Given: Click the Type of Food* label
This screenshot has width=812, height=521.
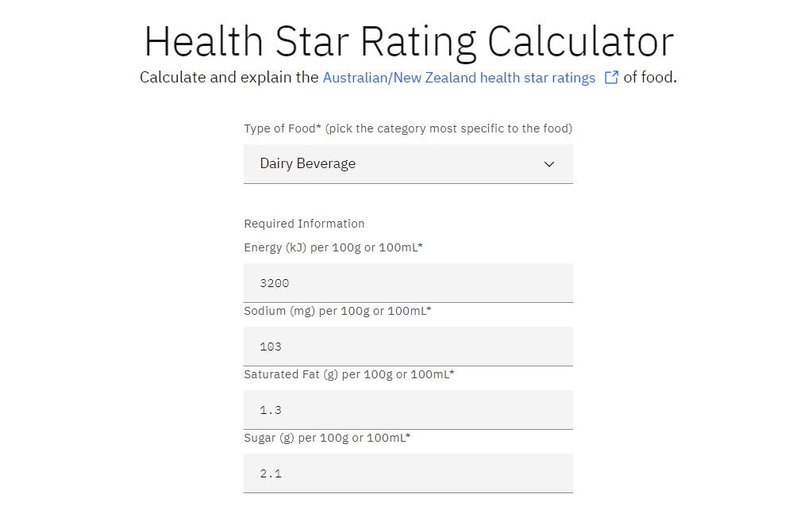Looking at the screenshot, I should point(283,128).
